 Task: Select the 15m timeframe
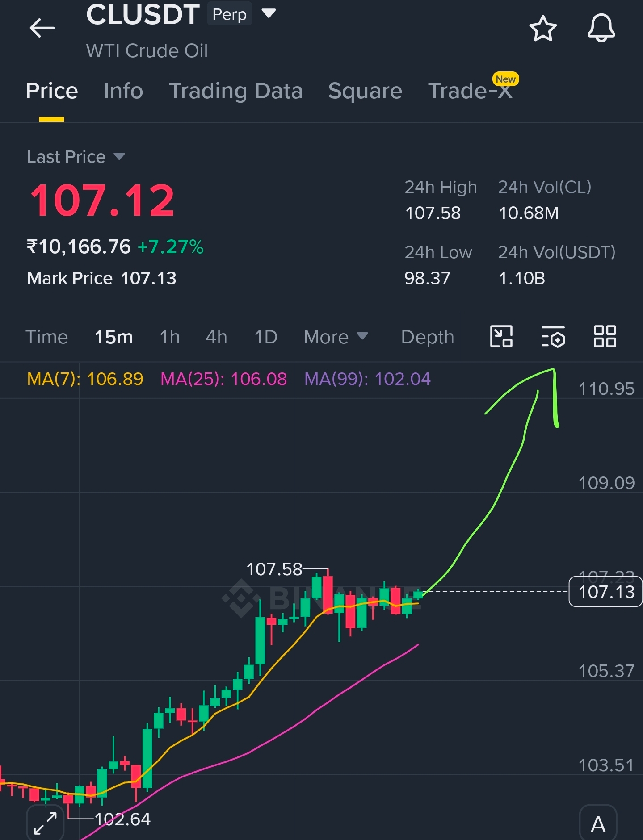[113, 337]
